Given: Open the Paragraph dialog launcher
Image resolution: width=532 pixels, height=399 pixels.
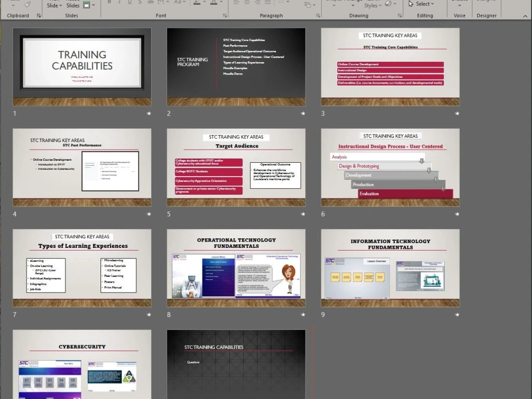Looking at the screenshot, I should (318, 15).
